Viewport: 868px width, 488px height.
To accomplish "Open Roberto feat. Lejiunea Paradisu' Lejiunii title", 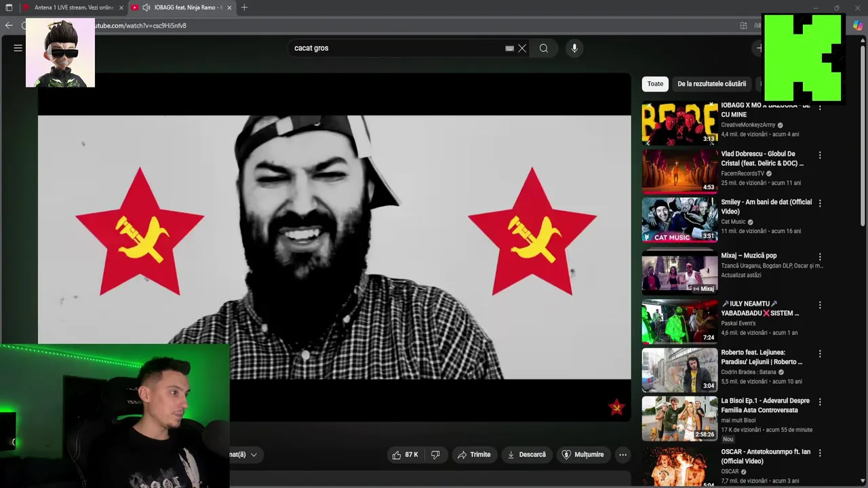I will (762, 357).
